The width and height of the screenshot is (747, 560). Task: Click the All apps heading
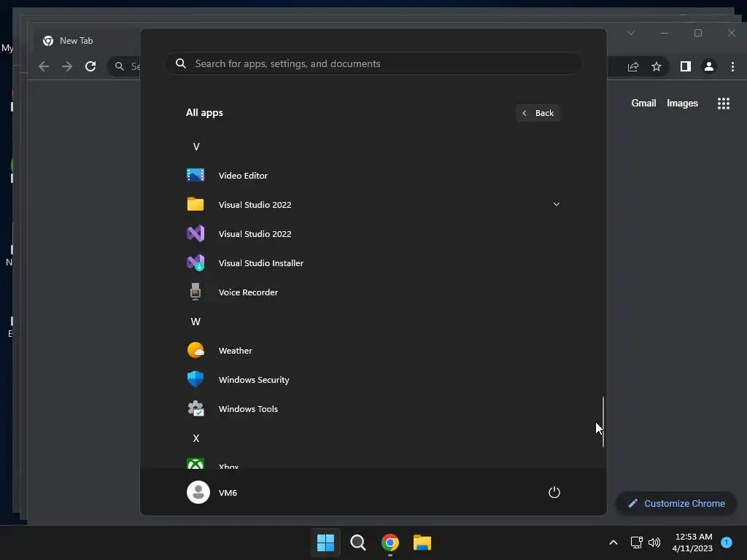click(x=204, y=112)
